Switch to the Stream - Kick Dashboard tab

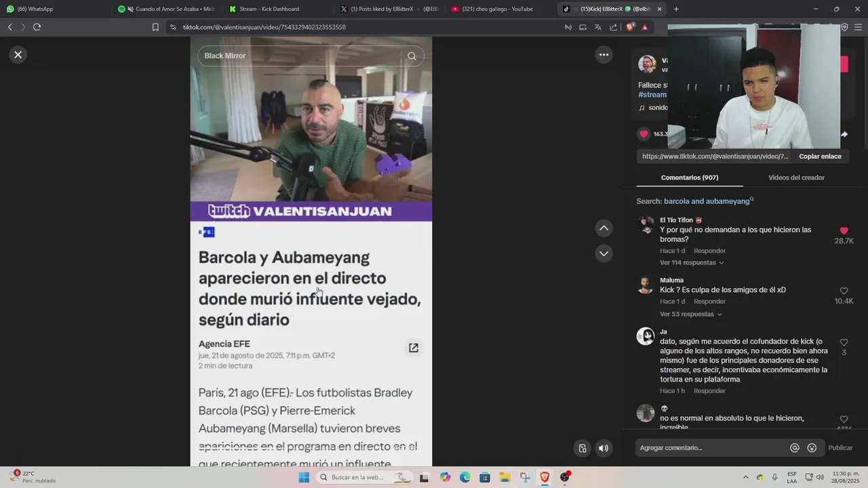click(x=278, y=9)
